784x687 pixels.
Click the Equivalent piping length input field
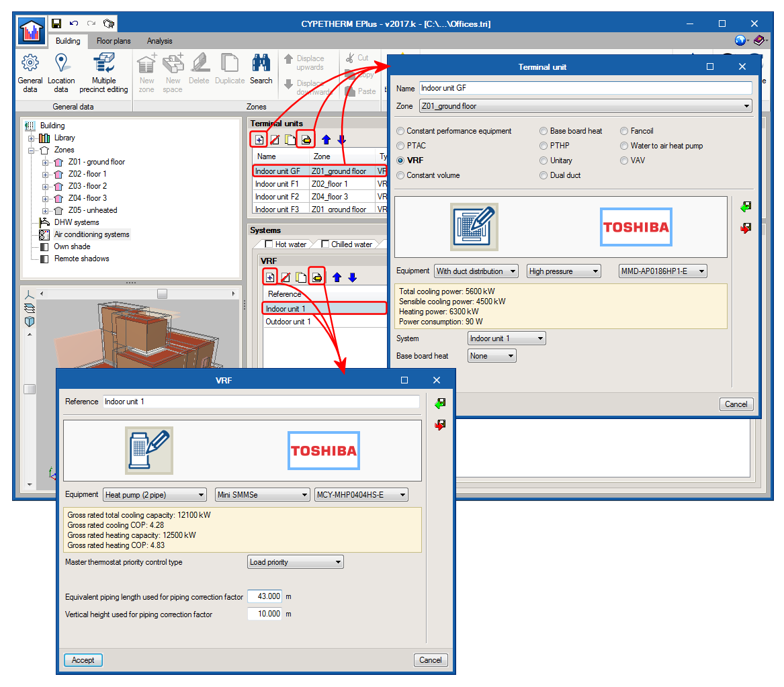(265, 596)
